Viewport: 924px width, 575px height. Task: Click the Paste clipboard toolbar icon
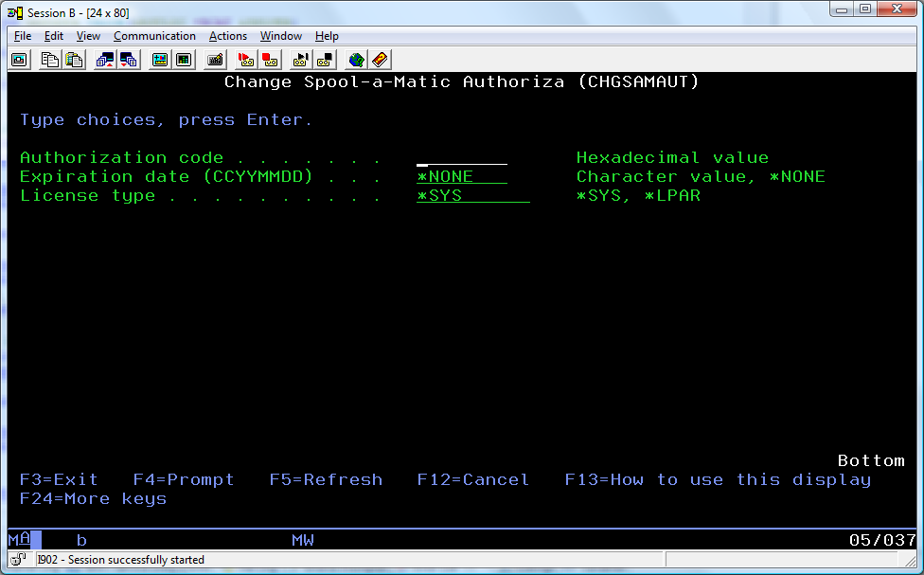(x=74, y=60)
